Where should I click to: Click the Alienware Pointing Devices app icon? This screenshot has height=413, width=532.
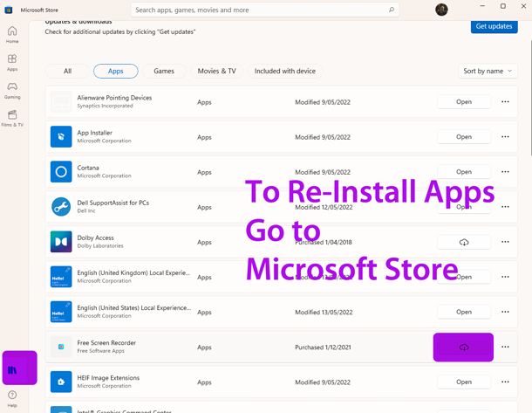61,101
